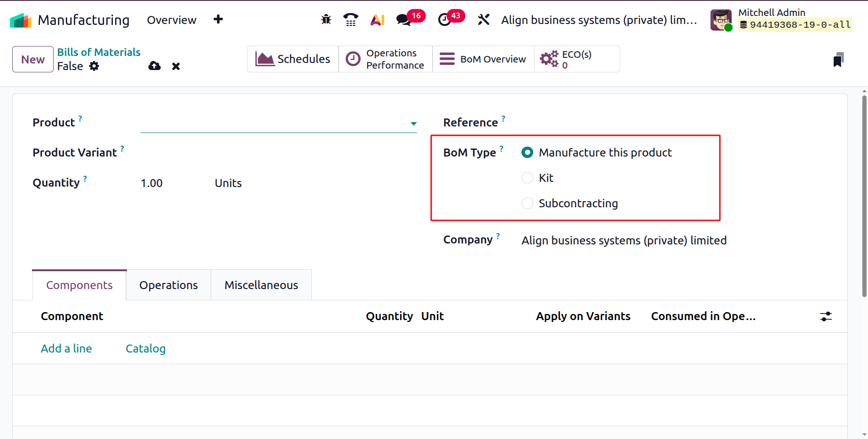This screenshot has width=868, height=439.
Task: Click the New button
Action: [x=33, y=60]
